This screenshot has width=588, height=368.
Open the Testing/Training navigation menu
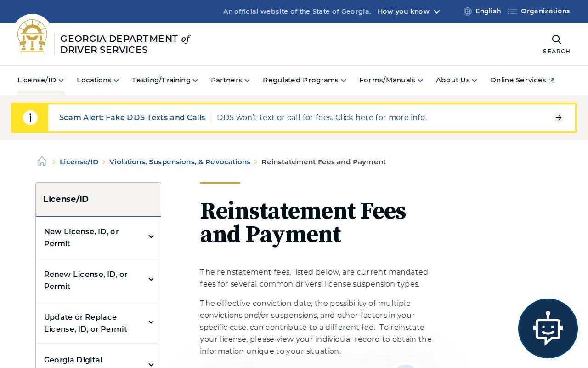pyautogui.click(x=165, y=80)
